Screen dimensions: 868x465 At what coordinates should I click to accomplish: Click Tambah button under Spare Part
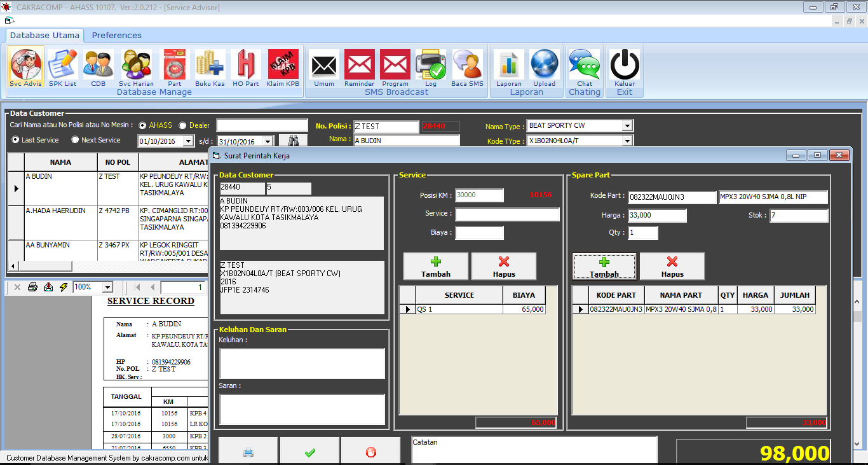[604, 267]
